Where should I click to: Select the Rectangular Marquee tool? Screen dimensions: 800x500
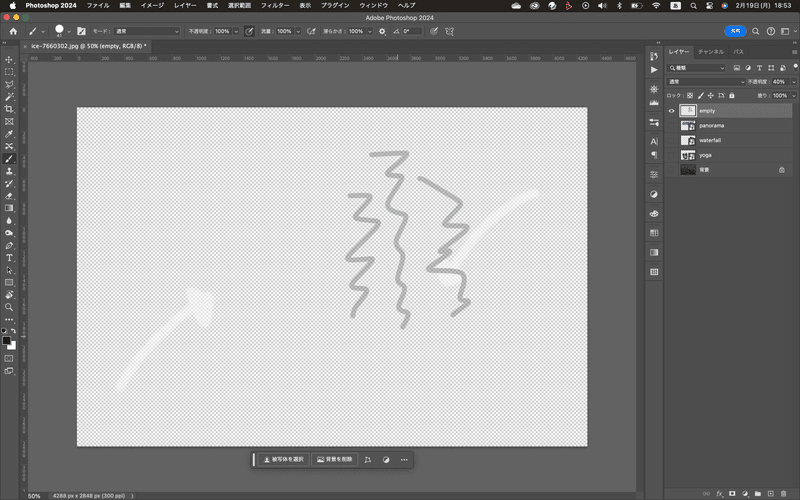coord(9,72)
